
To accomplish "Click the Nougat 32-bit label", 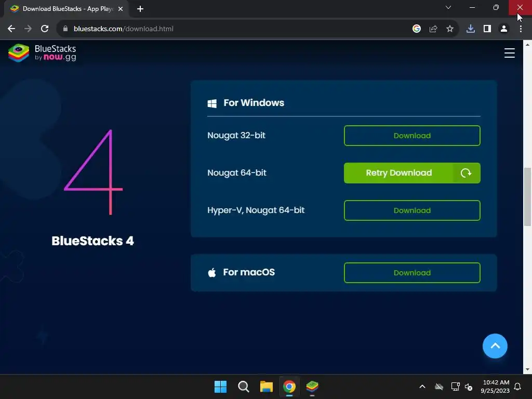I will coord(236,136).
